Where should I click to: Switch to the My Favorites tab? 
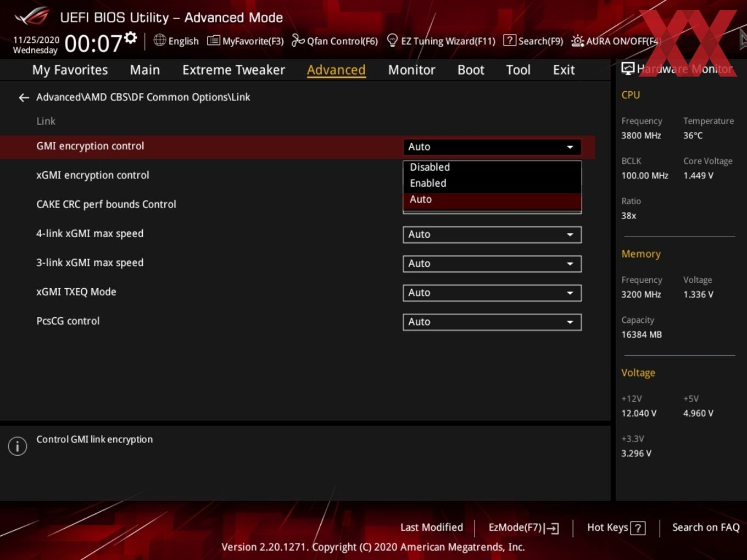coord(70,70)
